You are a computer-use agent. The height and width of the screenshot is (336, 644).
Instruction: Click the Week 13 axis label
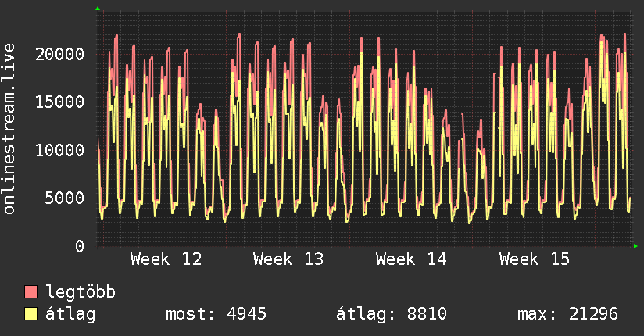(x=288, y=259)
